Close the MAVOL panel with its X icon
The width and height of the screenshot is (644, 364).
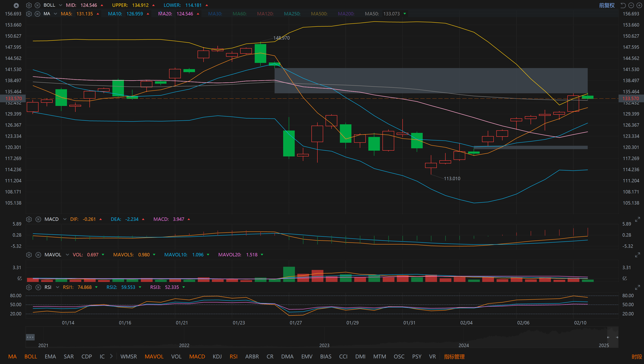point(38,255)
